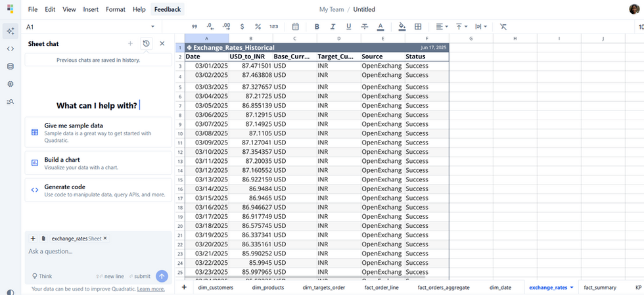Open My Team breadcrumb link
Viewport: 644px width, 295px height.
(331, 9)
